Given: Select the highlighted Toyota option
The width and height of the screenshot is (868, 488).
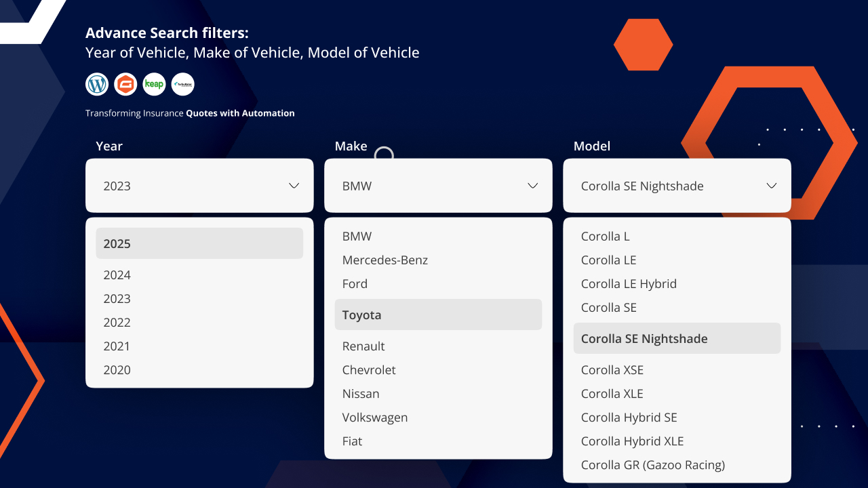Looking at the screenshot, I should [438, 314].
